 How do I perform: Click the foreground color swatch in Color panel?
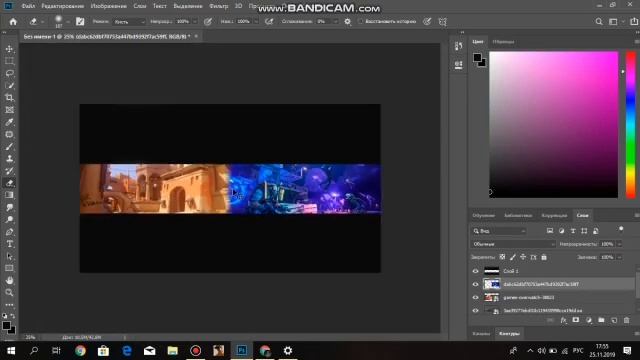tap(477, 58)
